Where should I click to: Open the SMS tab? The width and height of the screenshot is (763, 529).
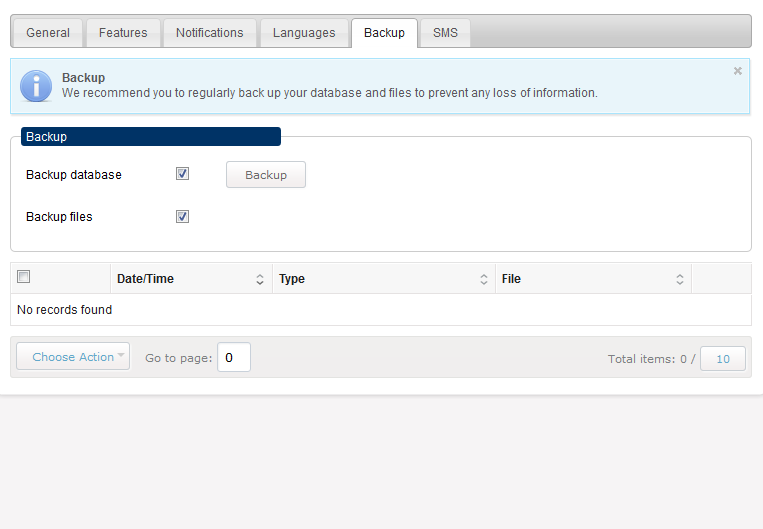(445, 33)
